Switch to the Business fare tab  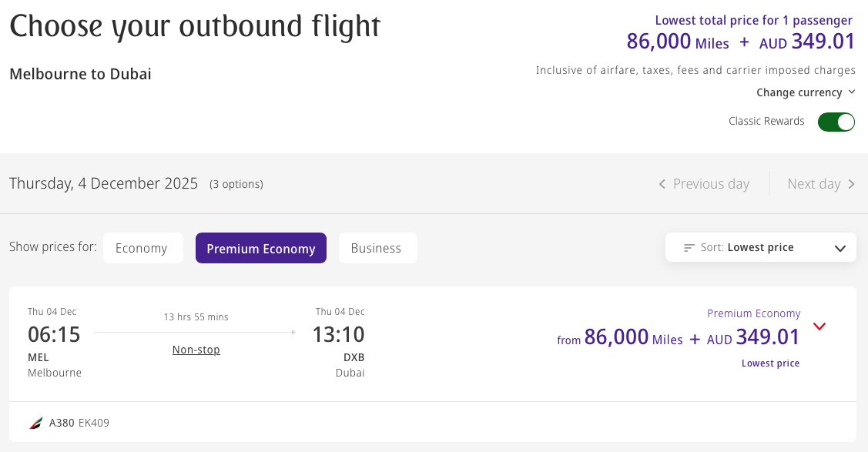(x=376, y=248)
